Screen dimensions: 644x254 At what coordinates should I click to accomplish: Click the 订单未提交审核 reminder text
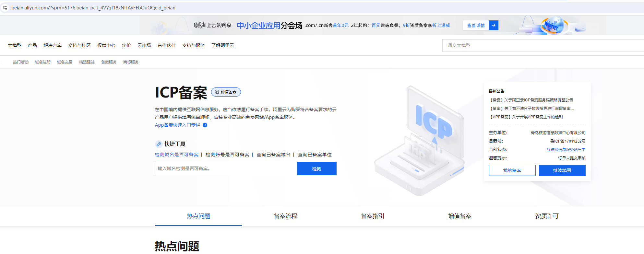(x=572, y=158)
